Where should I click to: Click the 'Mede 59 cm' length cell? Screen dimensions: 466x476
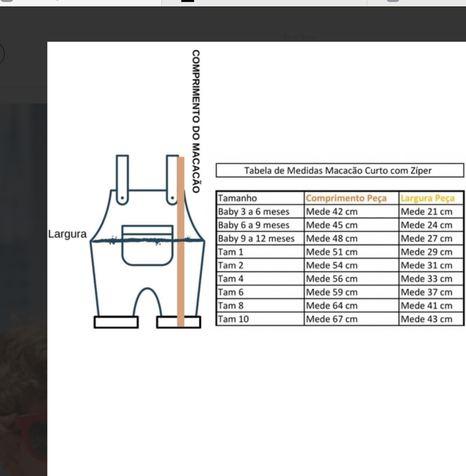pyautogui.click(x=351, y=292)
